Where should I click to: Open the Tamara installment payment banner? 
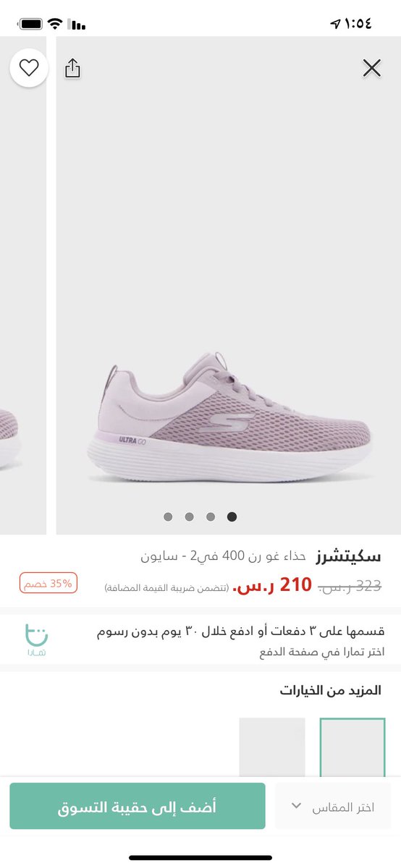[200, 639]
